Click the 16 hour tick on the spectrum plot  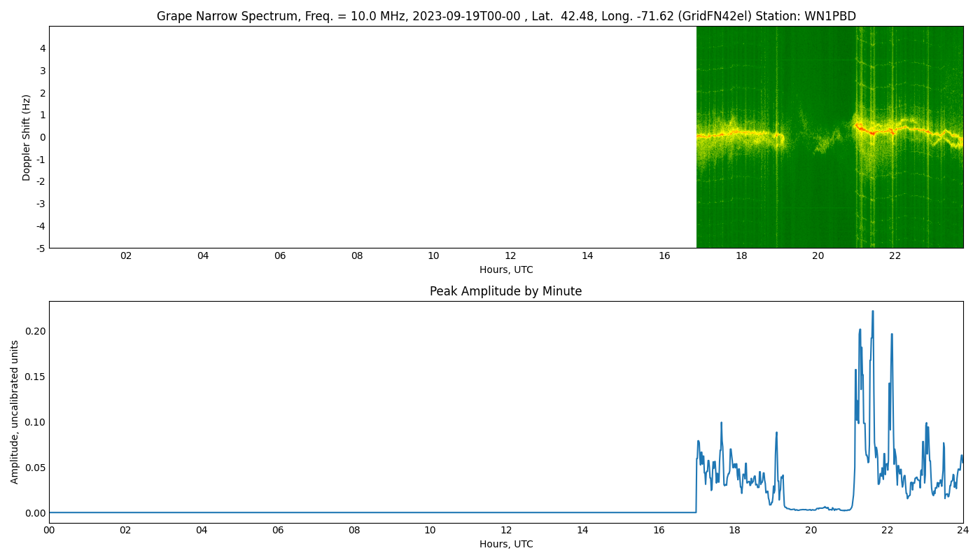[664, 256]
